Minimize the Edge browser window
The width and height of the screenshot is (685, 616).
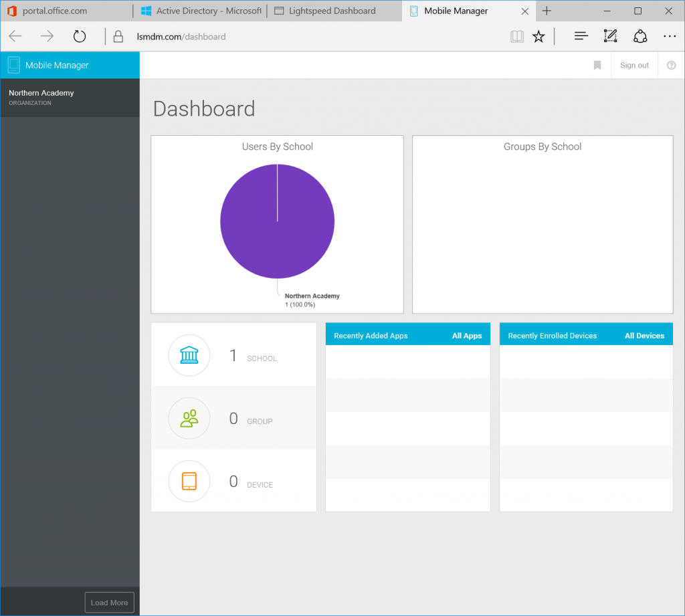pos(607,11)
